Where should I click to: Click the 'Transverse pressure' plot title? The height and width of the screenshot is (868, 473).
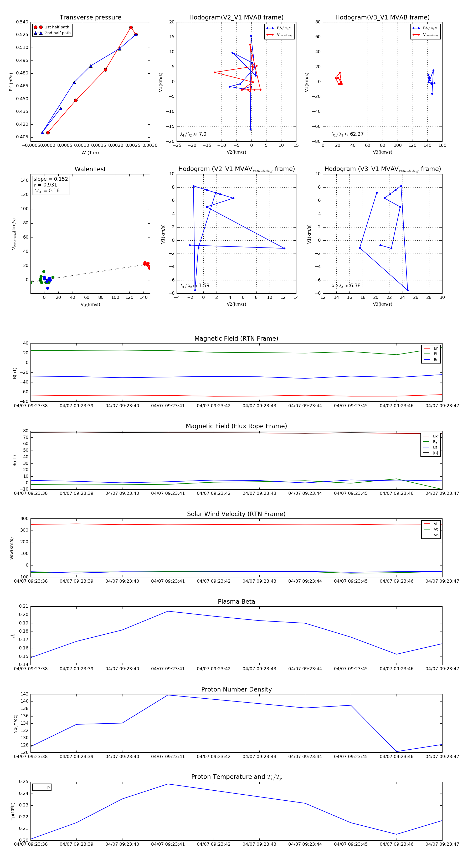click(x=90, y=18)
